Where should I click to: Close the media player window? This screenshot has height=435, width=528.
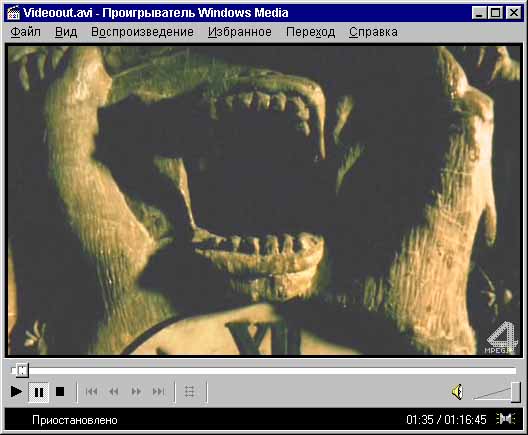pos(514,13)
